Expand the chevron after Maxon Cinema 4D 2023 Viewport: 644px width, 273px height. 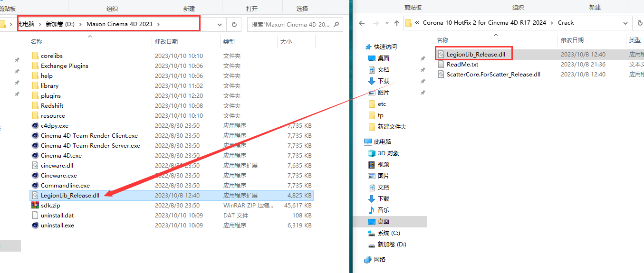pos(158,24)
